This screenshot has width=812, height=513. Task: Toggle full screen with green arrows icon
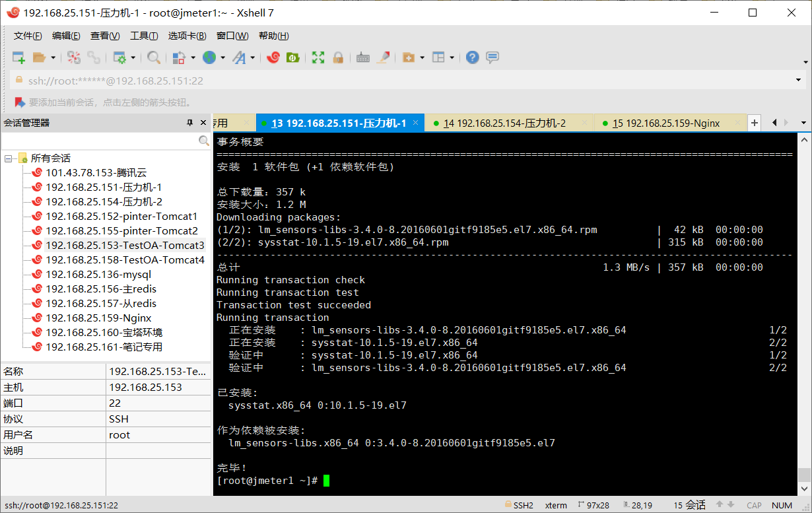318,57
